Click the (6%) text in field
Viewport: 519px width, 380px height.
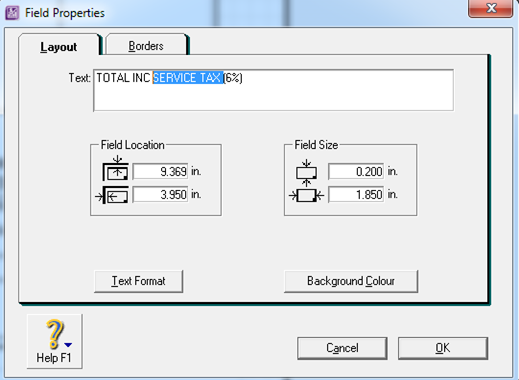pos(233,78)
